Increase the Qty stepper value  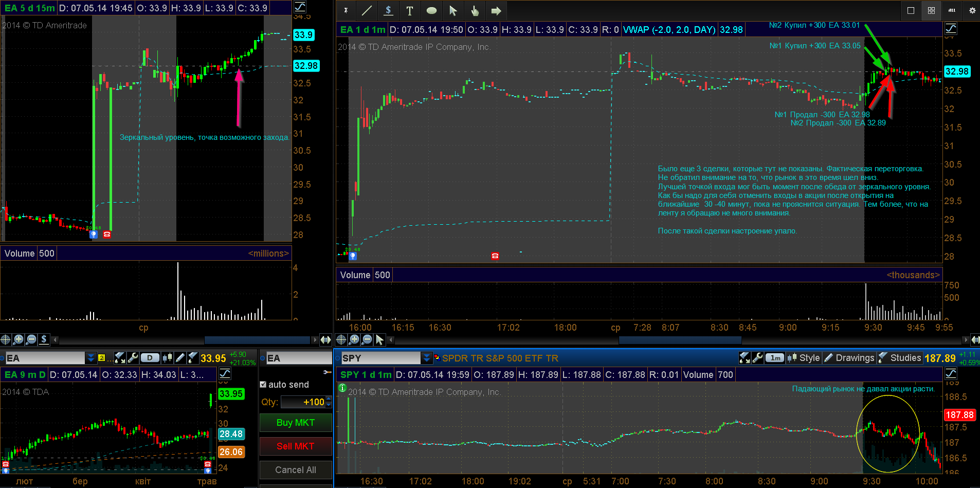pyautogui.click(x=329, y=399)
